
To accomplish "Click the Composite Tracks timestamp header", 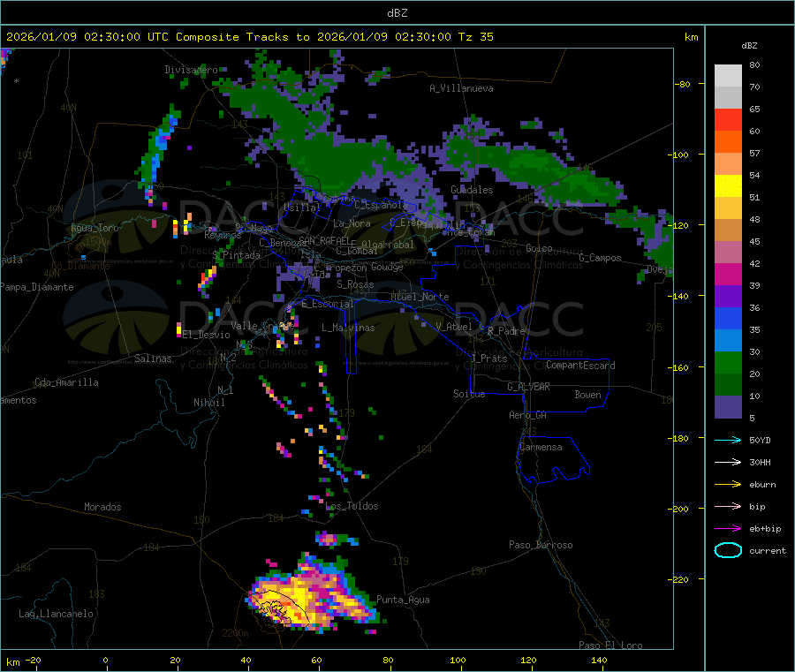I will point(249,36).
